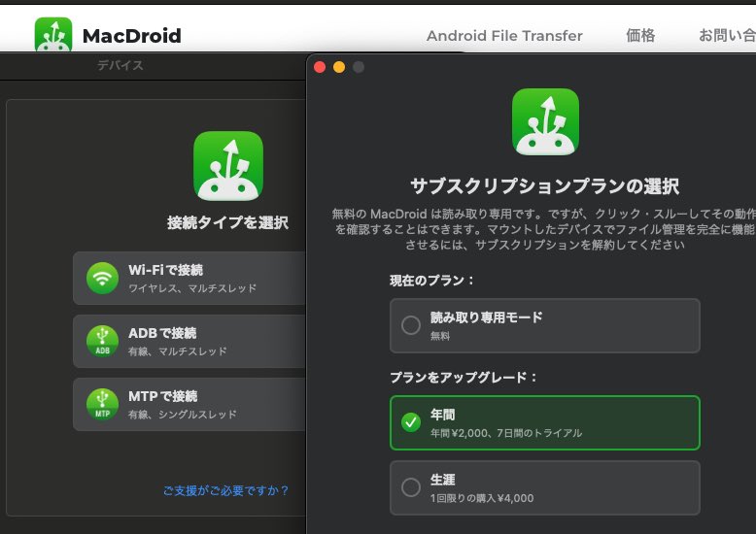Click the 接続タイプを選択 heading

[228, 222]
